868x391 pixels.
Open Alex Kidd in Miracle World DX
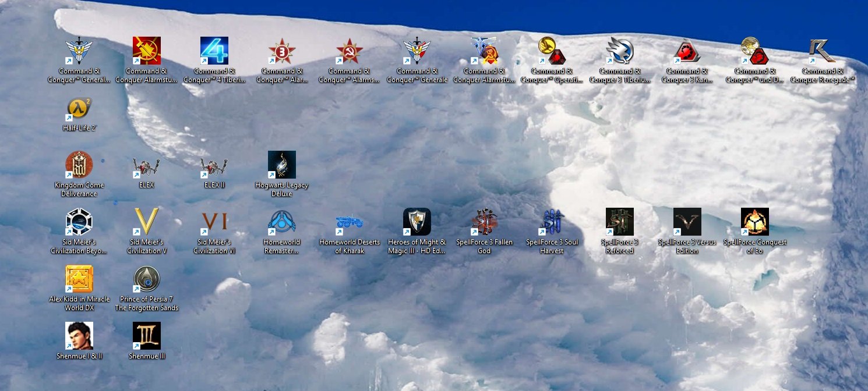[79, 279]
